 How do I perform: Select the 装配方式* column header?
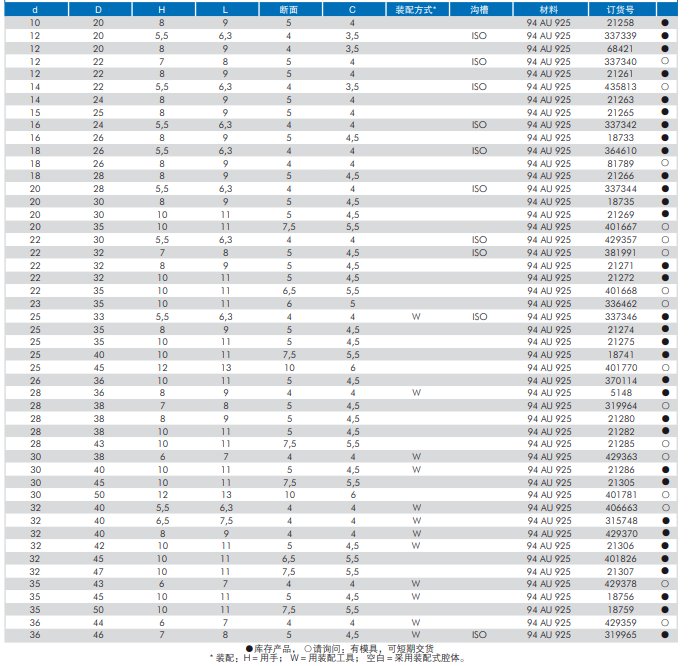tap(416, 9)
